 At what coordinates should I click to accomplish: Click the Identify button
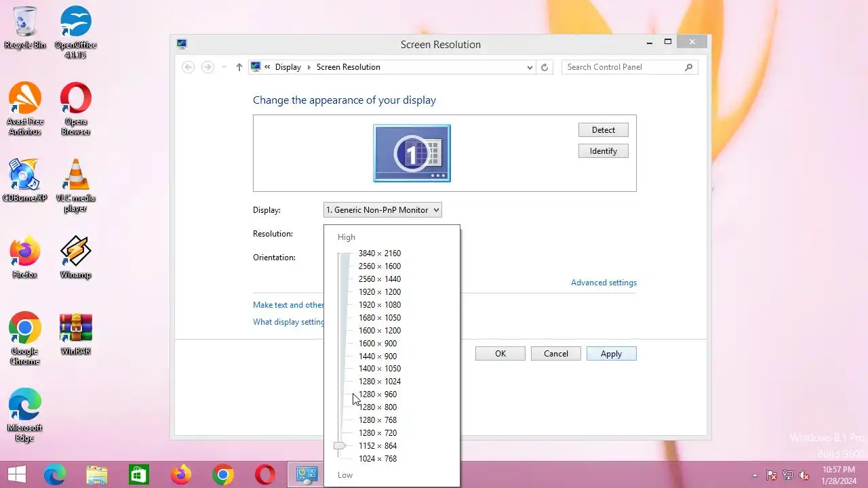pos(603,151)
